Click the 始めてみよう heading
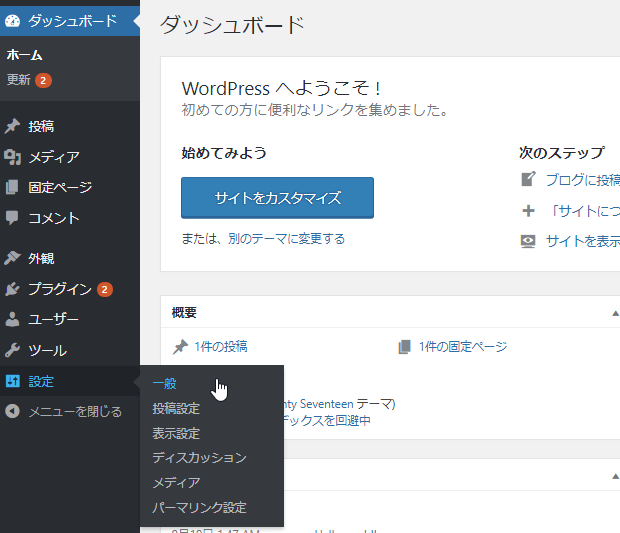Screen dimensions: 620x533 224,153
